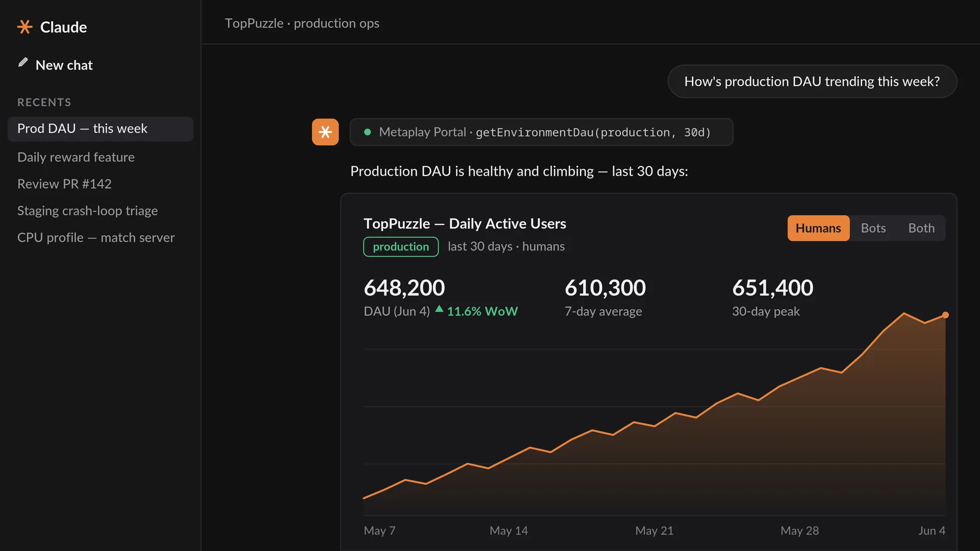Screen dimensions: 980x551
Task: Click the user message about DAU trending
Action: [812, 81]
